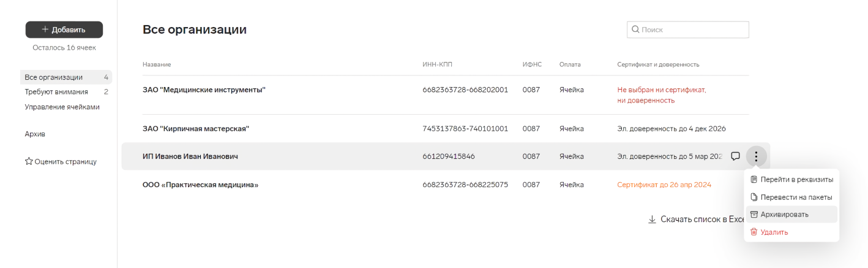Click the archive box icon next to Архивировать
Viewport: 868px width, 268px height.
click(x=754, y=214)
